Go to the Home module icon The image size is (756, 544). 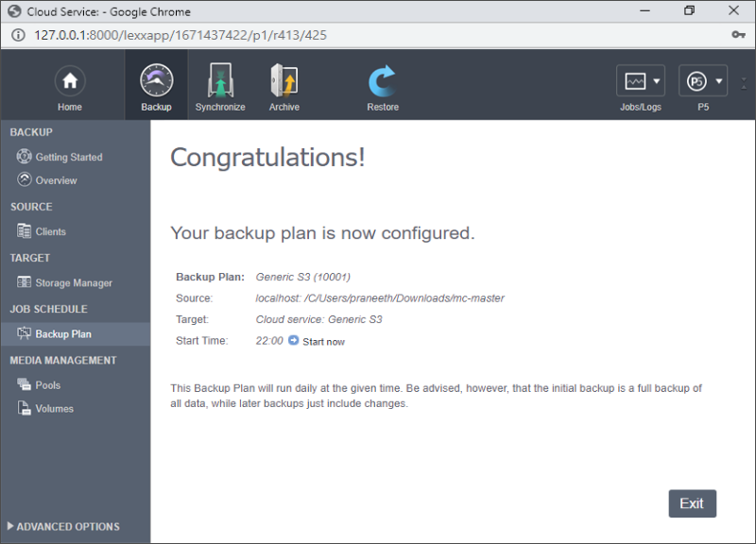click(70, 81)
